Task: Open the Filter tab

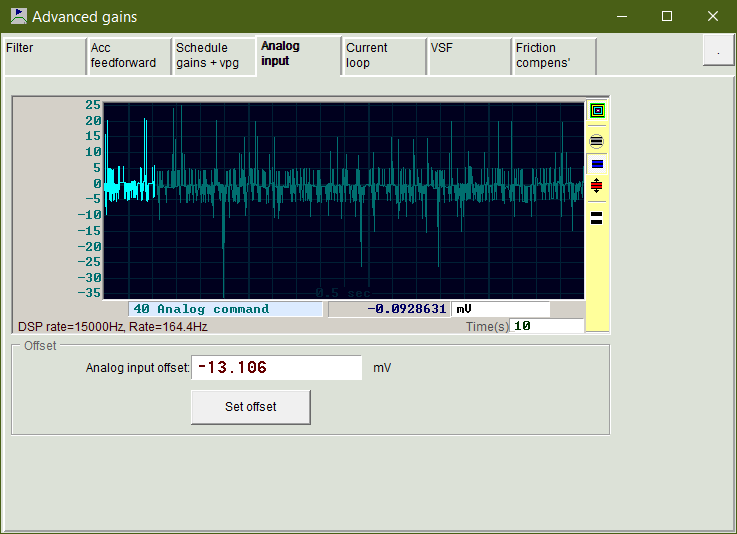Action: click(44, 56)
